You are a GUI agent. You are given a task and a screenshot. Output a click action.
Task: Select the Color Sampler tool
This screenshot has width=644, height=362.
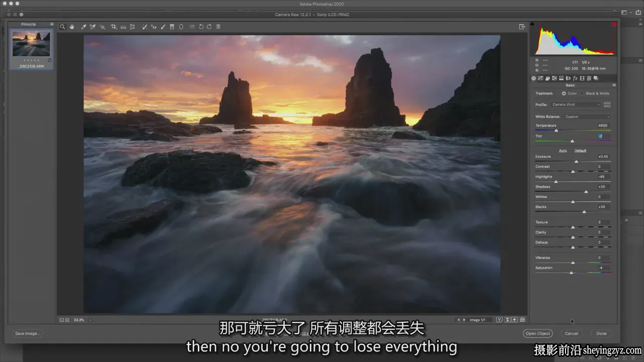[93, 27]
